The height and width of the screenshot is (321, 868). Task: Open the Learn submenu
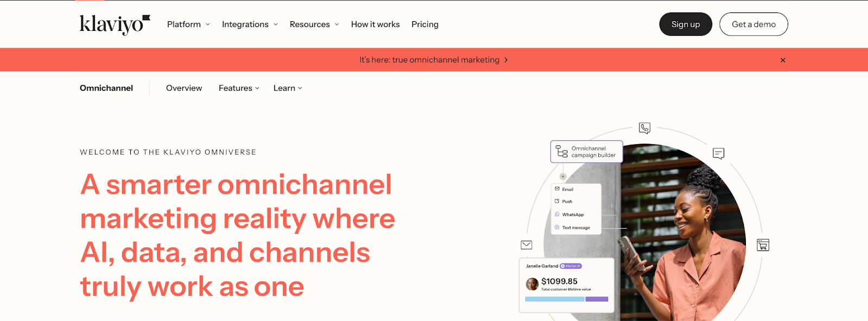[288, 88]
